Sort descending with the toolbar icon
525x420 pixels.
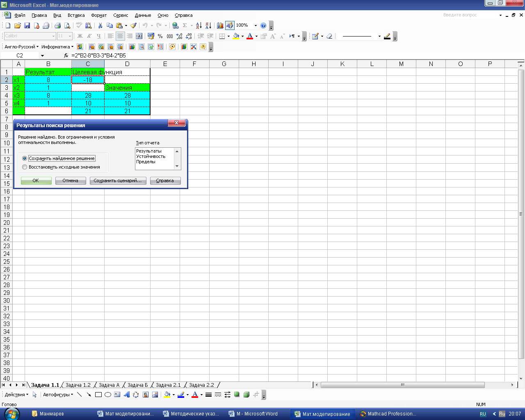208,25
